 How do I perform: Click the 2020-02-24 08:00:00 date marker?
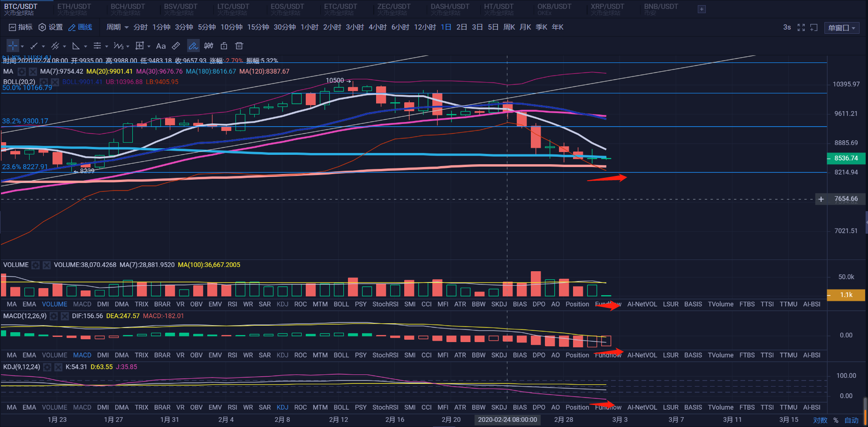click(x=507, y=419)
